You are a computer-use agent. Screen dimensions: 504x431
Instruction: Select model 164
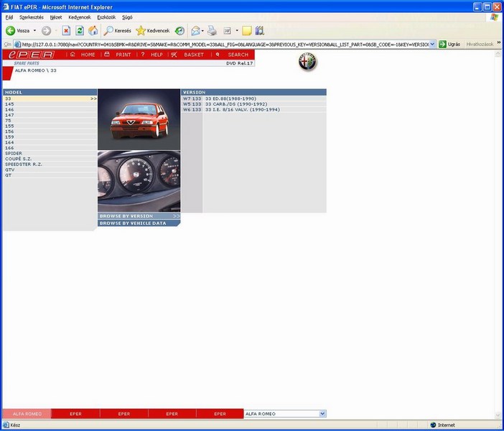click(x=50, y=142)
